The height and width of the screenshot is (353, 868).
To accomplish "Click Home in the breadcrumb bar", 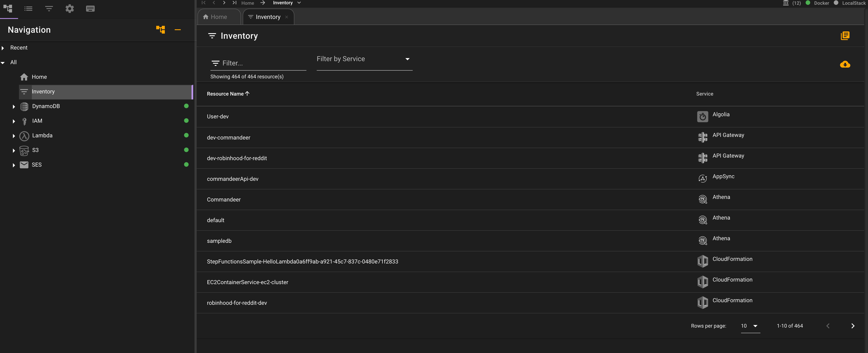I will (247, 3).
